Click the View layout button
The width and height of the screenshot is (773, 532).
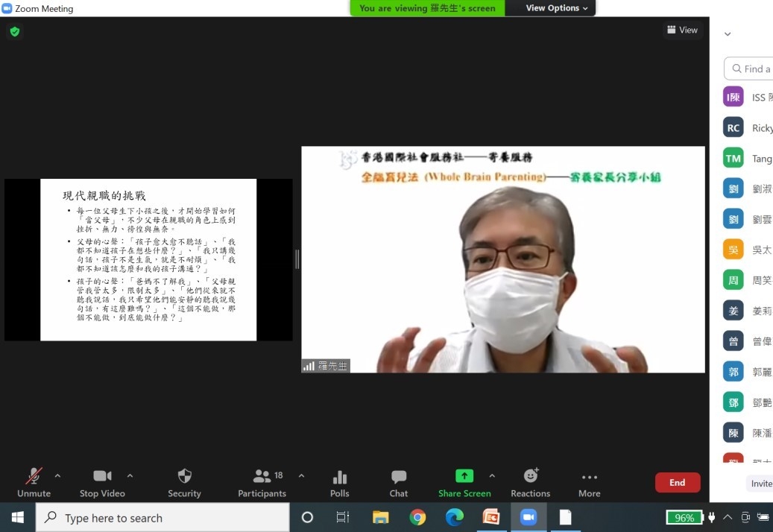click(x=682, y=30)
